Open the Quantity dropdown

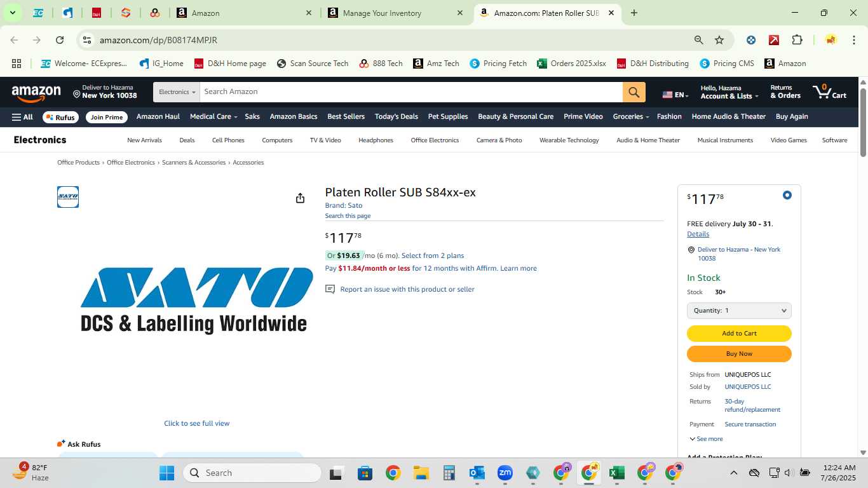[x=739, y=311]
